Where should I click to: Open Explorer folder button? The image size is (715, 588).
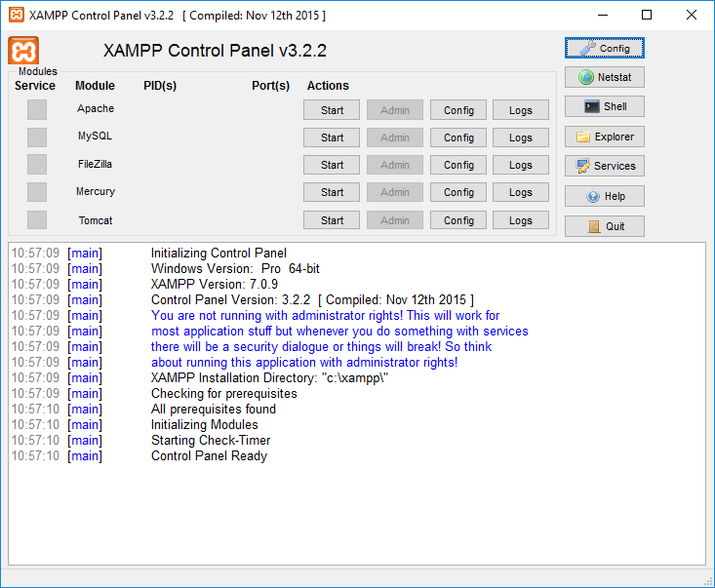(x=605, y=137)
